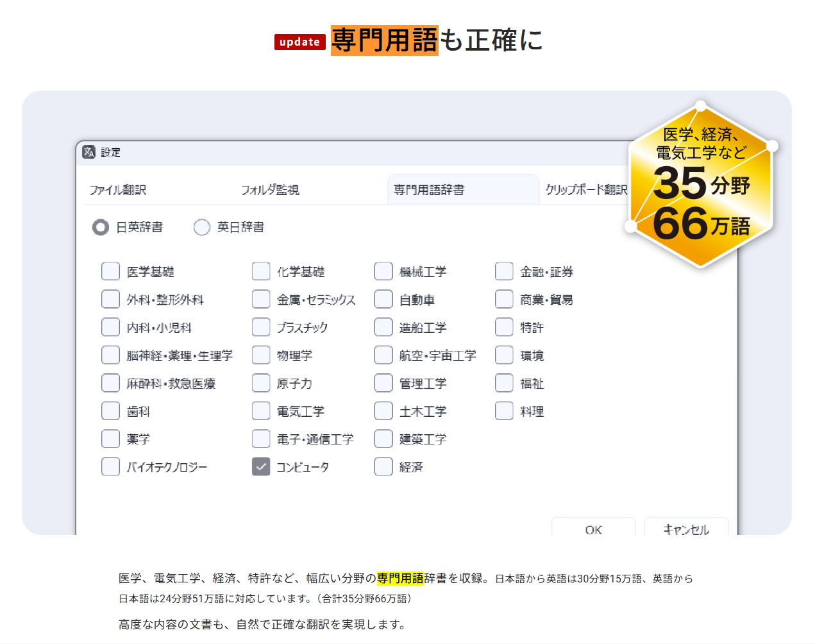Check the 特許 dictionary box
This screenshot has width=815, height=644.
(504, 327)
